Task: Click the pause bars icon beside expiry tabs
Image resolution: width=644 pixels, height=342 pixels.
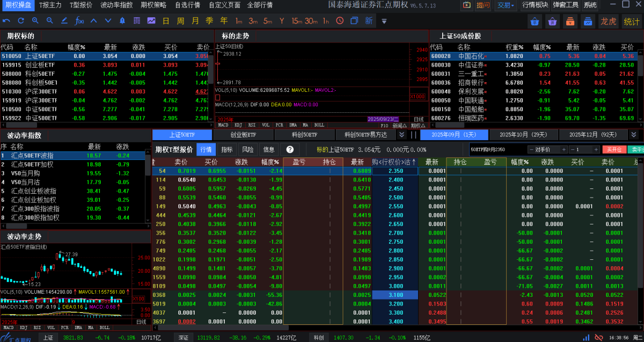Action: tap(414, 135)
